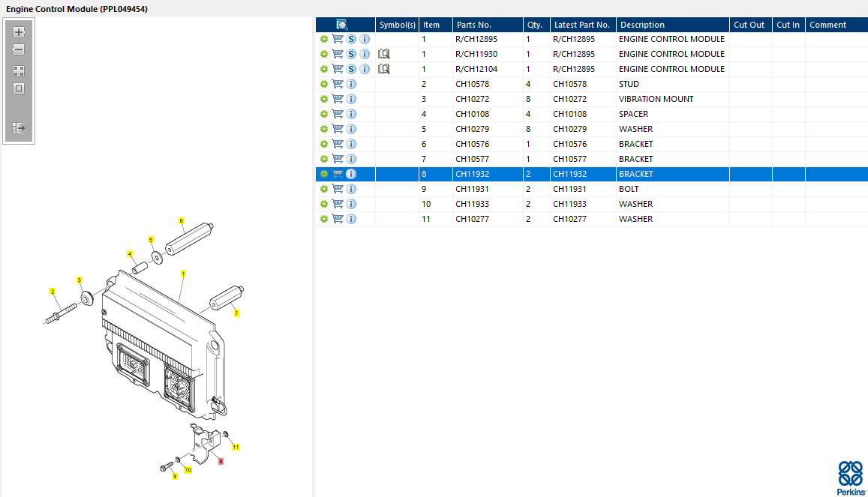Screen dimensions: 868x497
Task: Click Cut In column header
Action: (788, 24)
